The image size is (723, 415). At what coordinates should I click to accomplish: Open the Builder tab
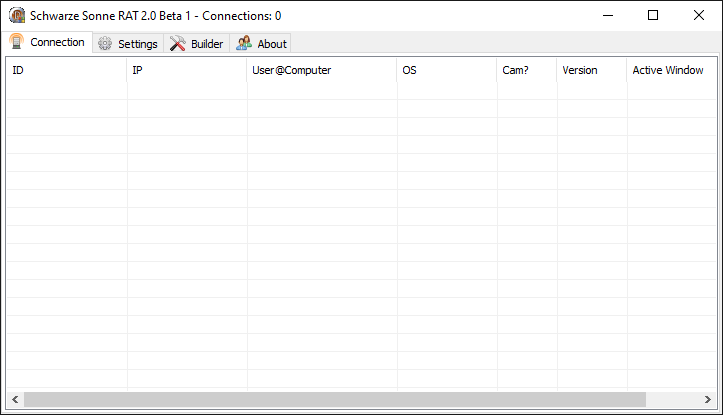(x=197, y=44)
